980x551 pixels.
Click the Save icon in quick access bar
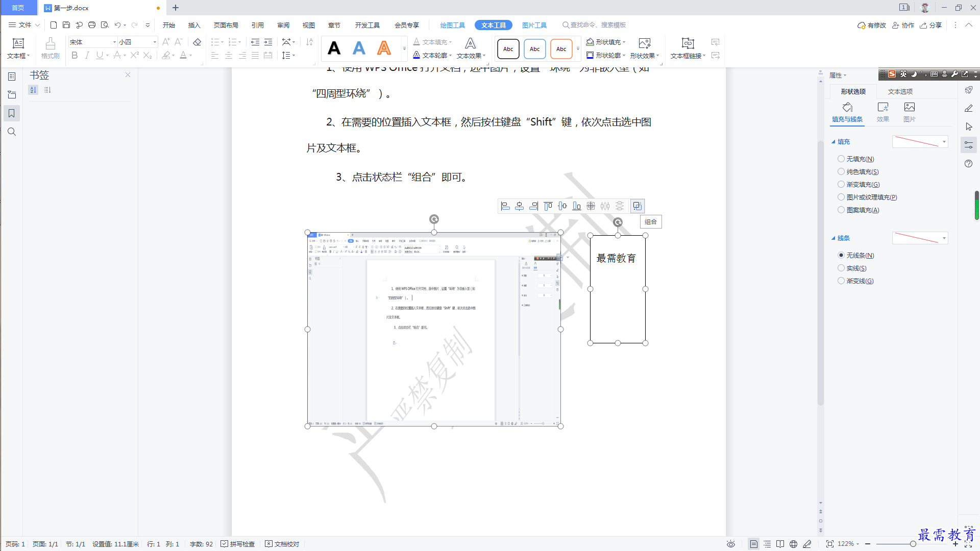point(66,25)
